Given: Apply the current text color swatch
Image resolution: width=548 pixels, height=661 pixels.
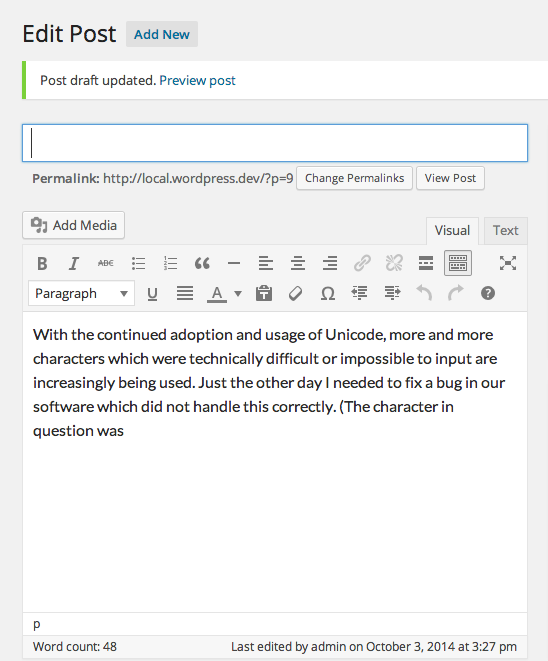Looking at the screenshot, I should (217, 293).
